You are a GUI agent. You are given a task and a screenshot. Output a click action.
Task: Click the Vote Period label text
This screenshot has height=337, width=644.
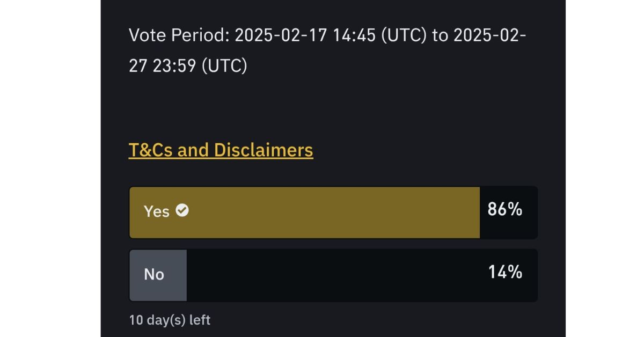pos(179,36)
